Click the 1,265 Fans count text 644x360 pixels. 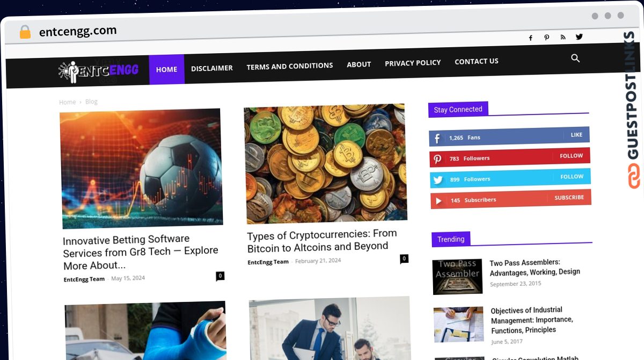[465, 138]
